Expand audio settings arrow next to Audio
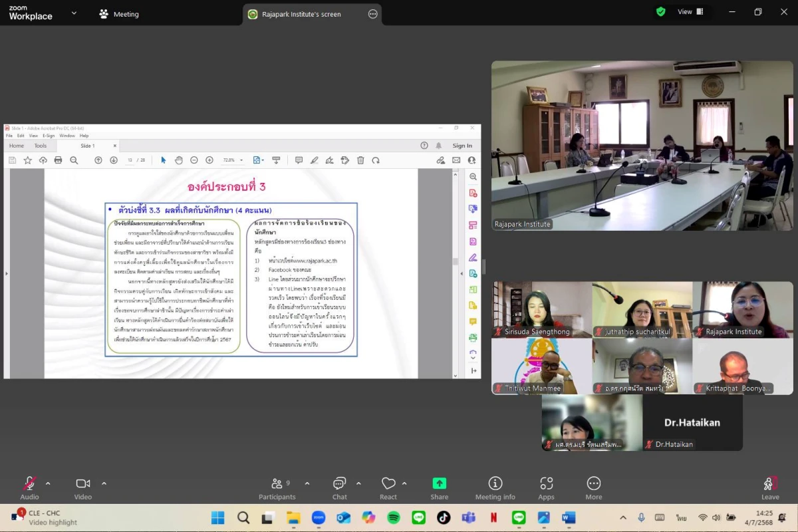The width and height of the screenshot is (798, 532). click(47, 483)
